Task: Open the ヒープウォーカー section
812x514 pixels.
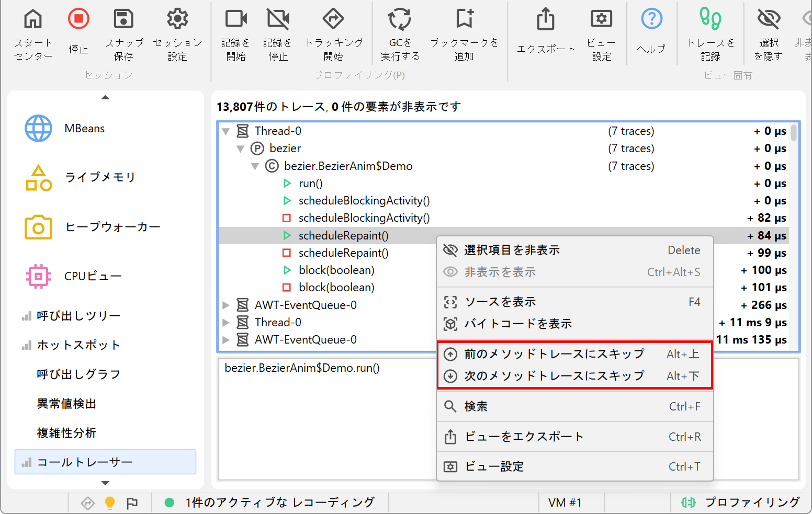Action: tap(112, 227)
